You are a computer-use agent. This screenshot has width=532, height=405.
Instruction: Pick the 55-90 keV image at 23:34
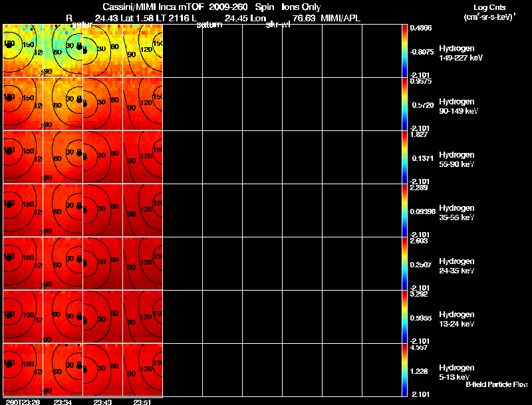click(x=63, y=157)
